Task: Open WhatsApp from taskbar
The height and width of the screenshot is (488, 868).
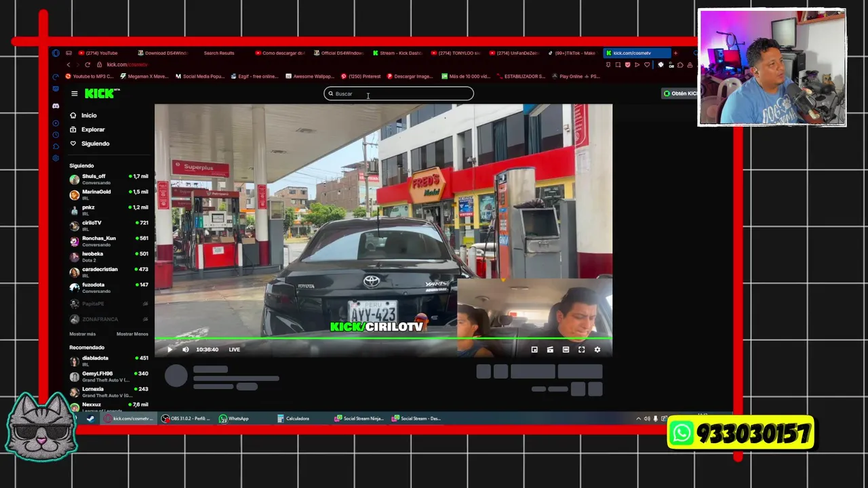Action: coord(234,419)
